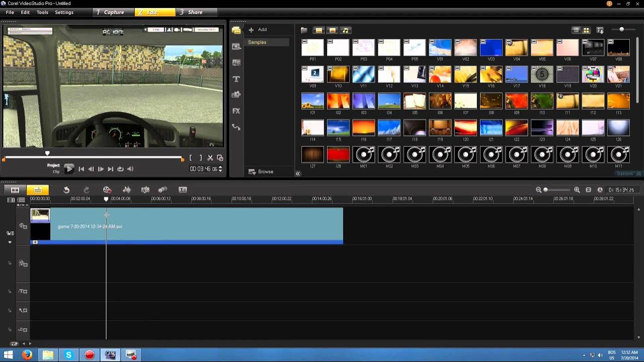Click the preview scrubber handle
Viewport: 644px width, 362px height.
point(47,154)
